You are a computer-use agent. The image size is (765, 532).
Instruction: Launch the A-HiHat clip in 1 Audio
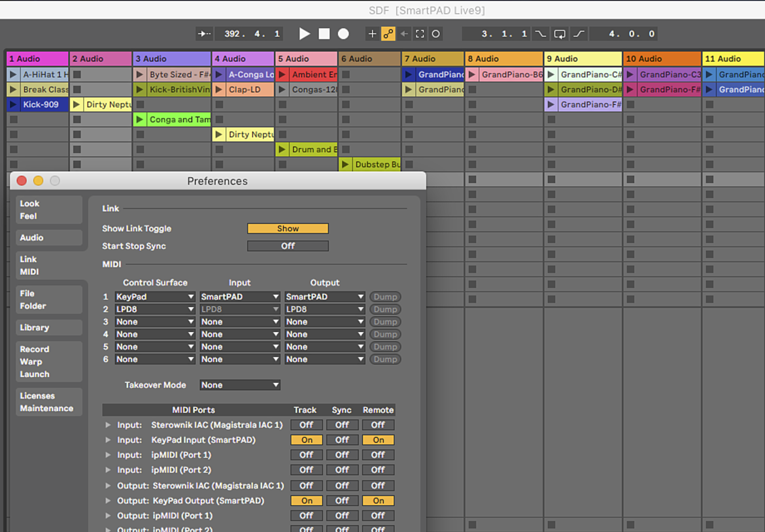(13, 75)
